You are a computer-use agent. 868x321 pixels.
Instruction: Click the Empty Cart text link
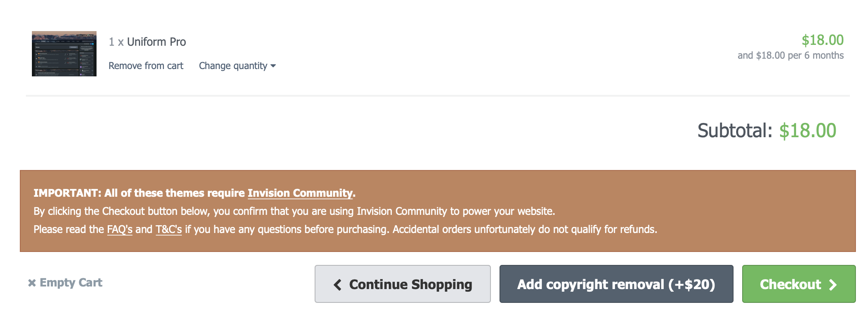tap(71, 283)
